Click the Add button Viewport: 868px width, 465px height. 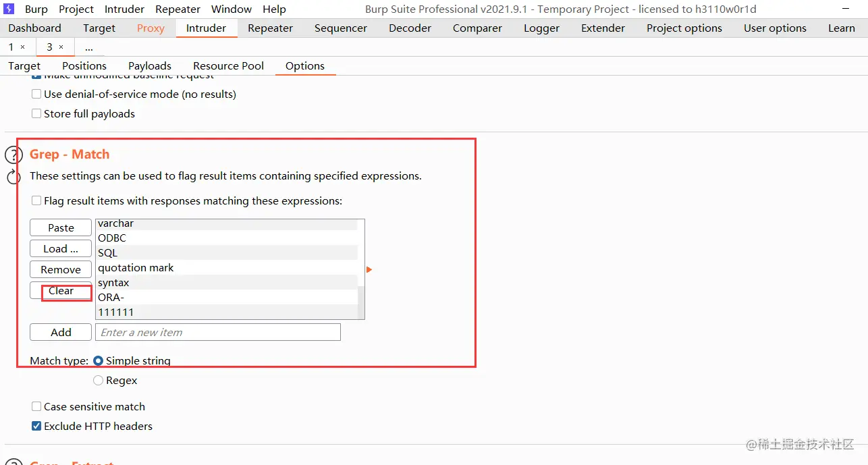[x=61, y=333]
